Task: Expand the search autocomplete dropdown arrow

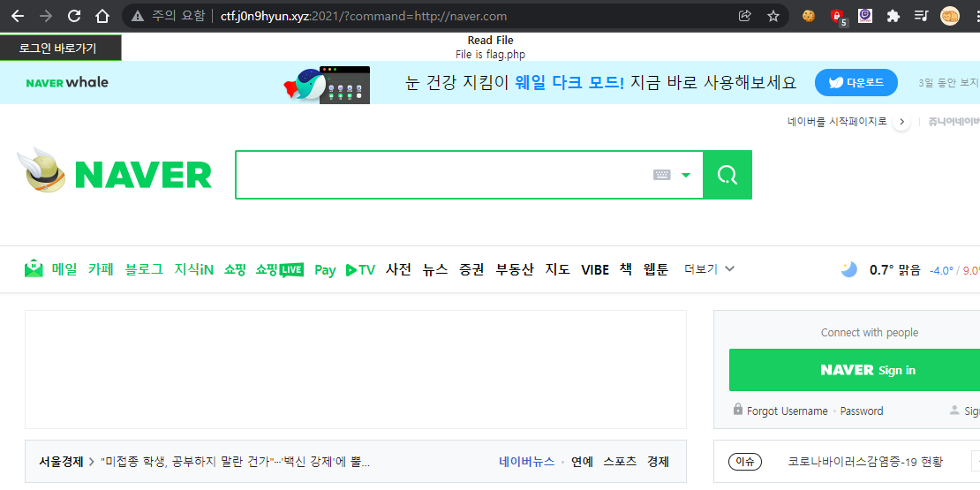Action: pyautogui.click(x=686, y=175)
